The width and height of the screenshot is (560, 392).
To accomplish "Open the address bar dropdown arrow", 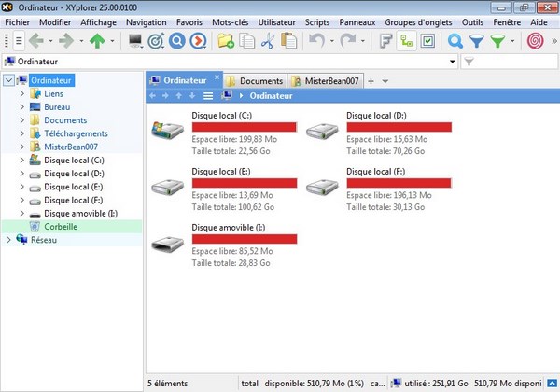I will point(452,62).
